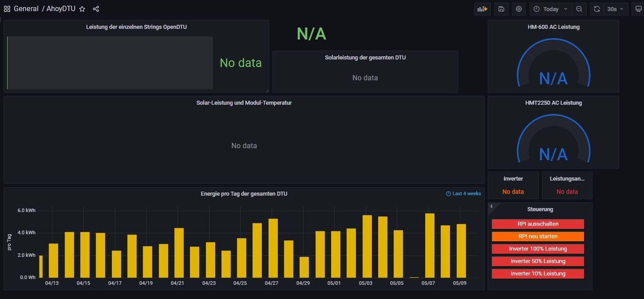Click the share dashboard icon
The height and width of the screenshot is (299, 644).
96,9
